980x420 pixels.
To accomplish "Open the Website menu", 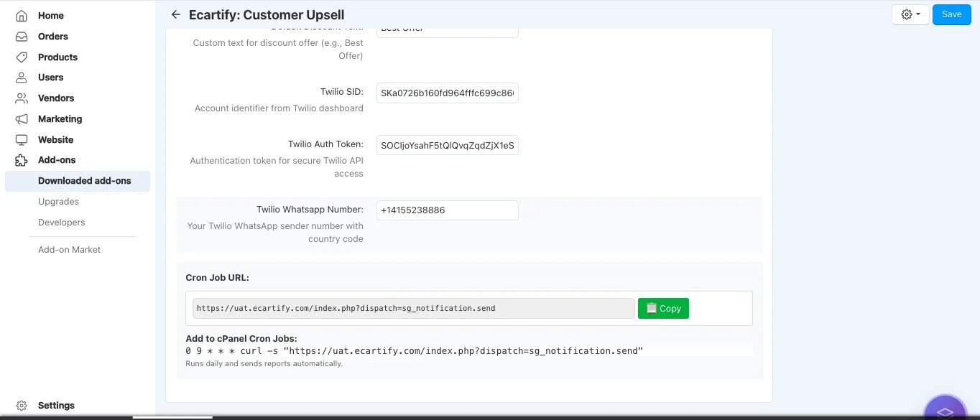I will (56, 140).
